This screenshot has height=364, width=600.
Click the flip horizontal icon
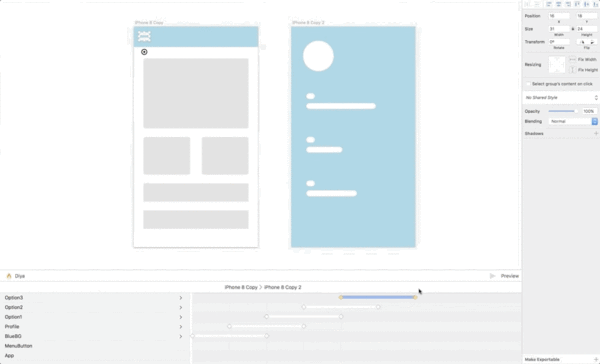582,42
